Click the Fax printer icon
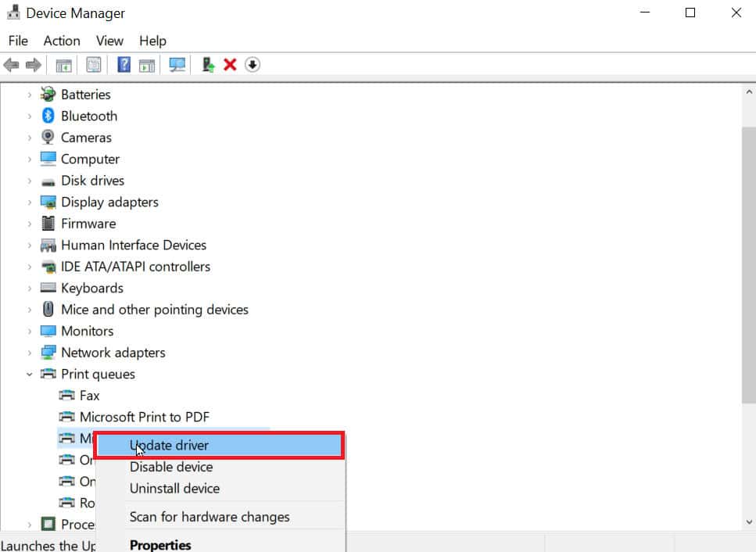 click(66, 396)
